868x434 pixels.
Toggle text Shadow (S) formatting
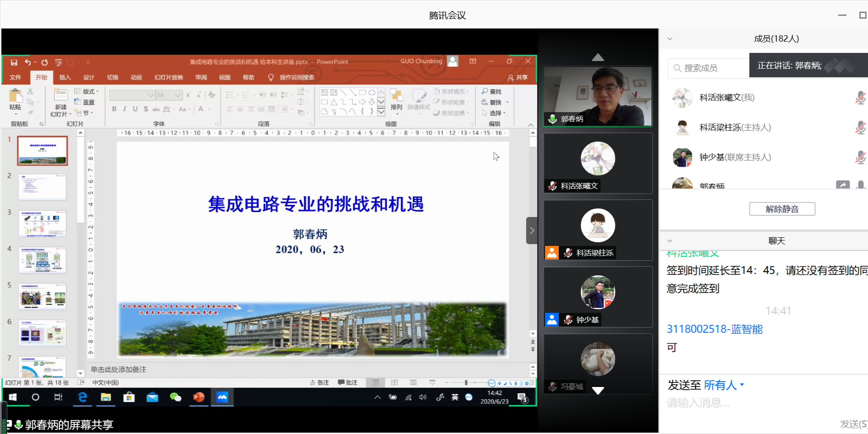pyautogui.click(x=146, y=109)
